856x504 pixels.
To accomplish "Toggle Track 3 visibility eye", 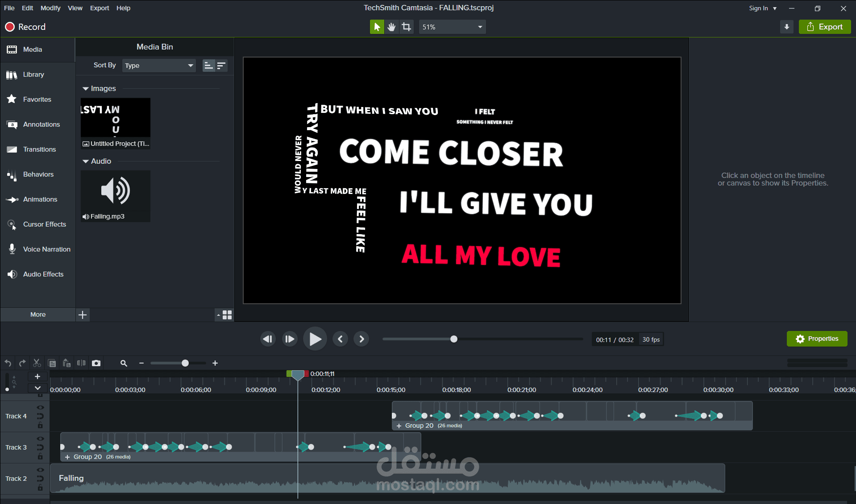I will [x=40, y=439].
